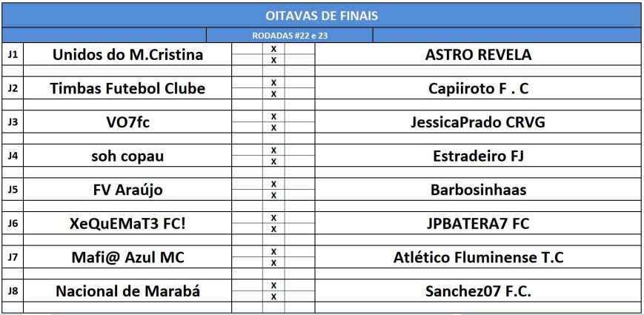
Task: Click the VO7fc team cell
Action: 127,122
